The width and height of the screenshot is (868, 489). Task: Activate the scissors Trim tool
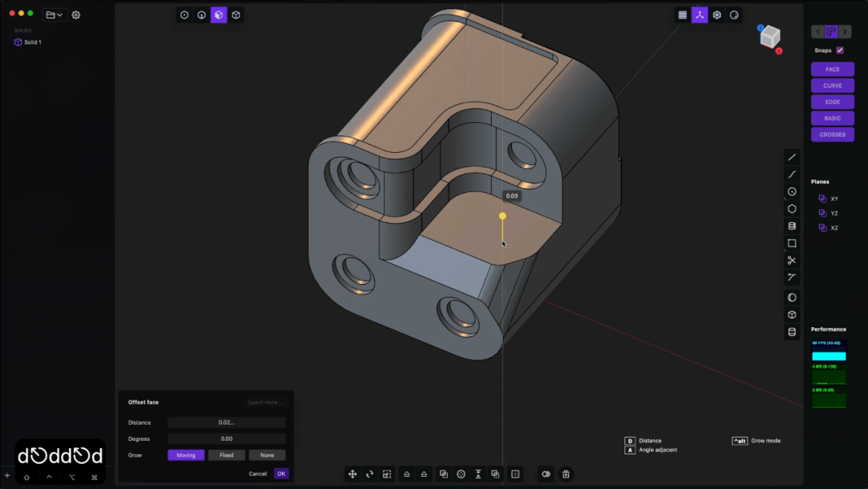[792, 261]
